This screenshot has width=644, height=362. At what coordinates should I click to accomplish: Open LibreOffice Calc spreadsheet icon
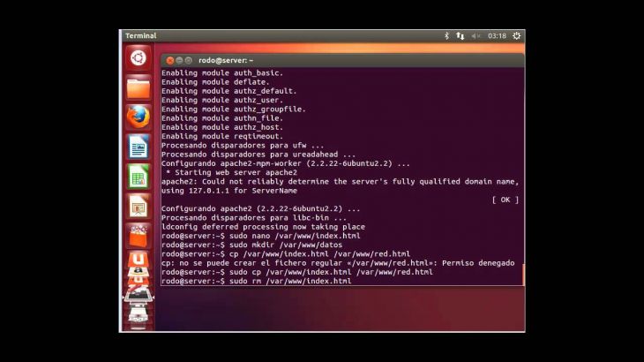(x=139, y=176)
